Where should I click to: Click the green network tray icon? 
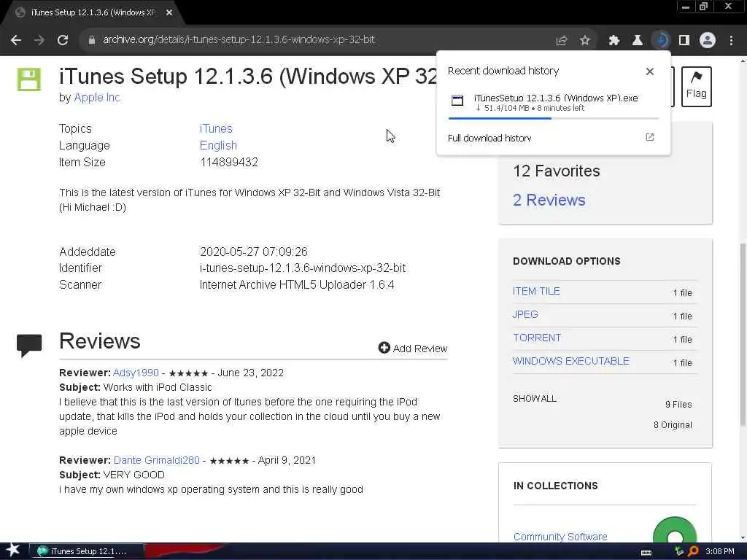tap(679, 551)
